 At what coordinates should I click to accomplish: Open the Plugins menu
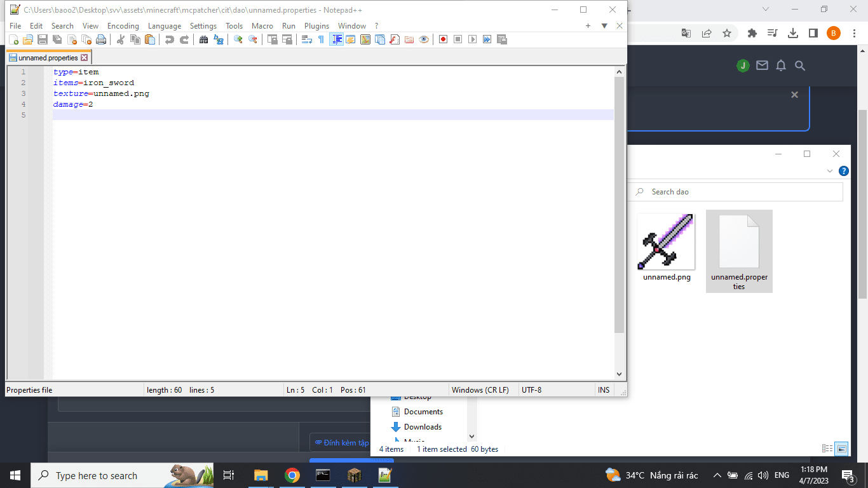[316, 26]
